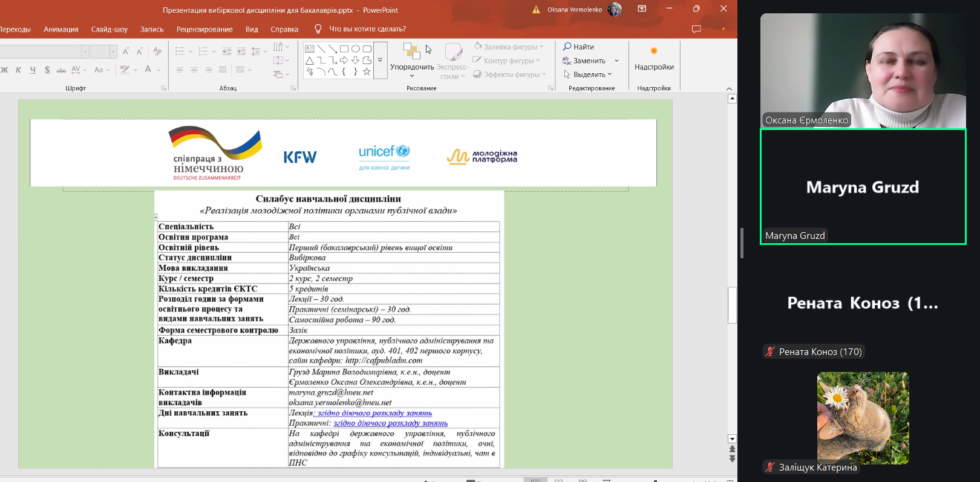Toggle bold (Ж) text formatting
This screenshot has width=980, height=482.
pos(5,70)
